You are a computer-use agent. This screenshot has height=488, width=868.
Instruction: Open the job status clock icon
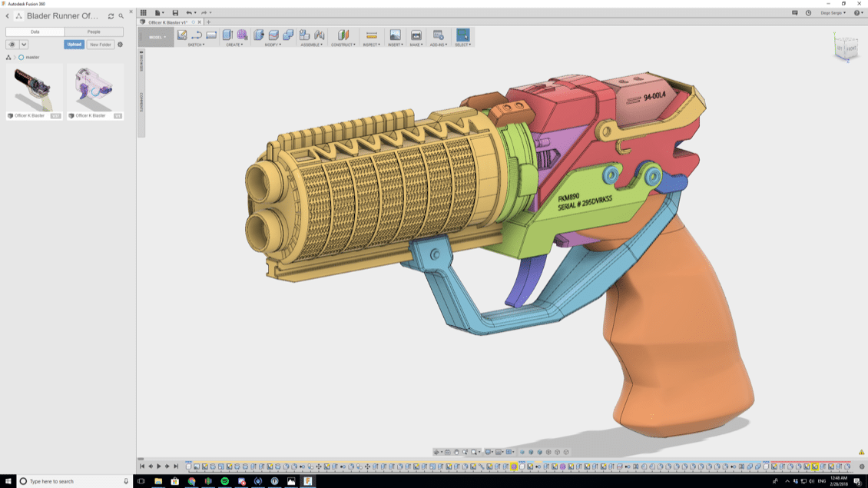tap(808, 13)
